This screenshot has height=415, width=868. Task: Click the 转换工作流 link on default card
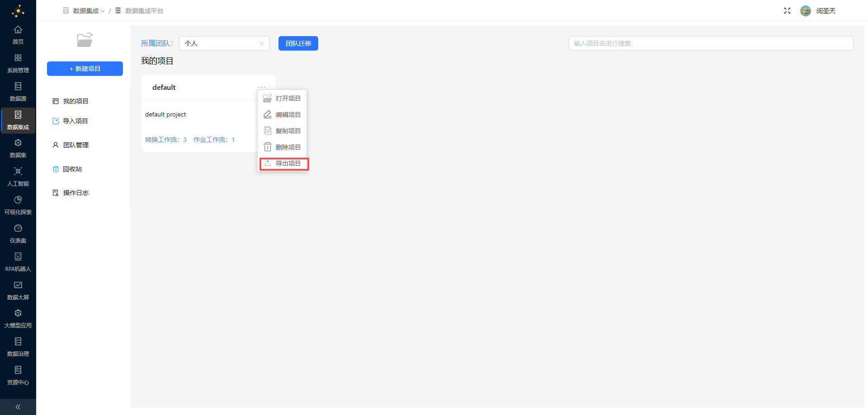[x=165, y=140]
